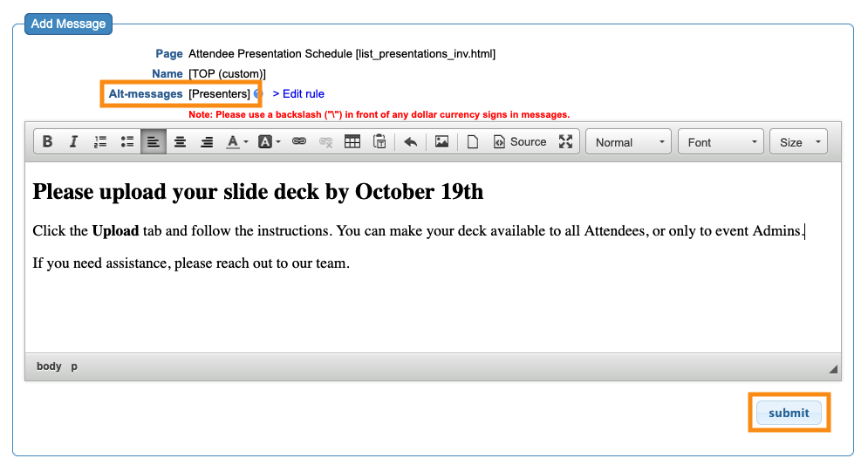Open the Size dropdown
Screen dimensions: 868x472
pos(798,142)
